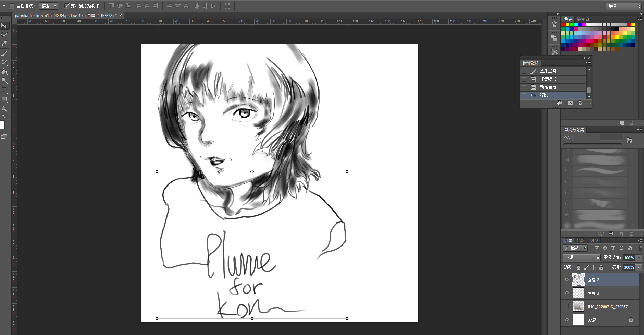Image resolution: width=644 pixels, height=335 pixels.
Task: Open the Tool Presets dock icon
Action: point(554,52)
